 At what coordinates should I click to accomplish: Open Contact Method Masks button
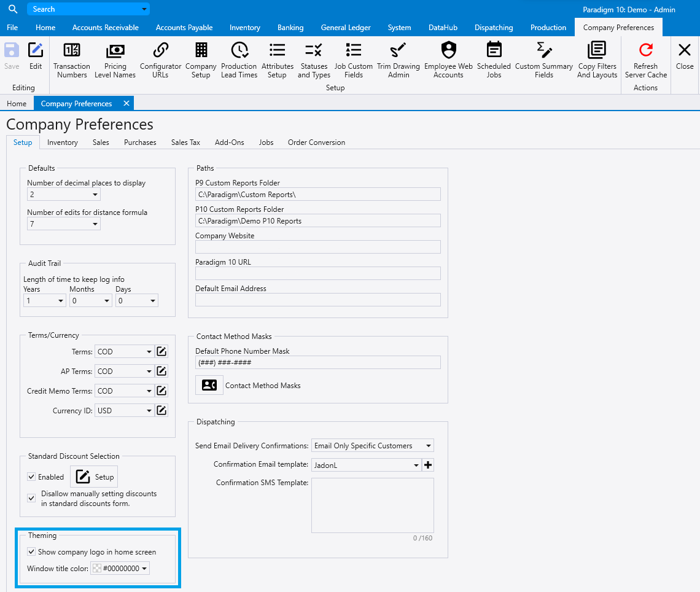(209, 385)
